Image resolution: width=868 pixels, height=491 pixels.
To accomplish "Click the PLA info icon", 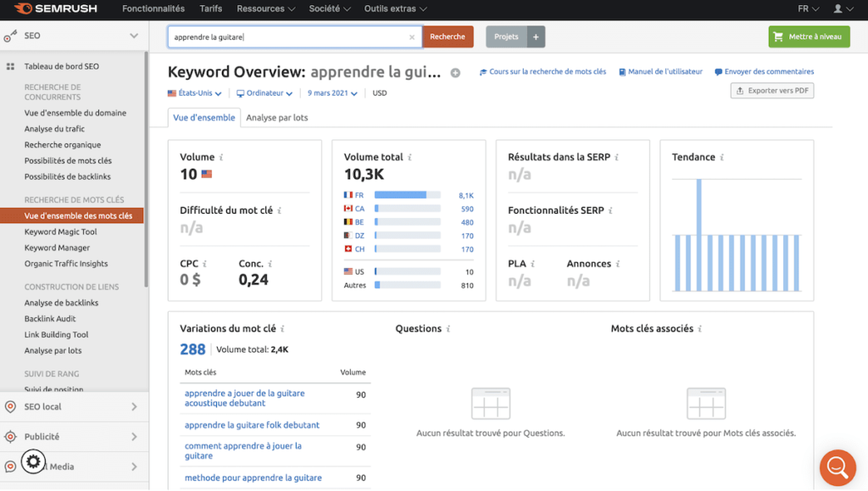I will click(x=532, y=264).
